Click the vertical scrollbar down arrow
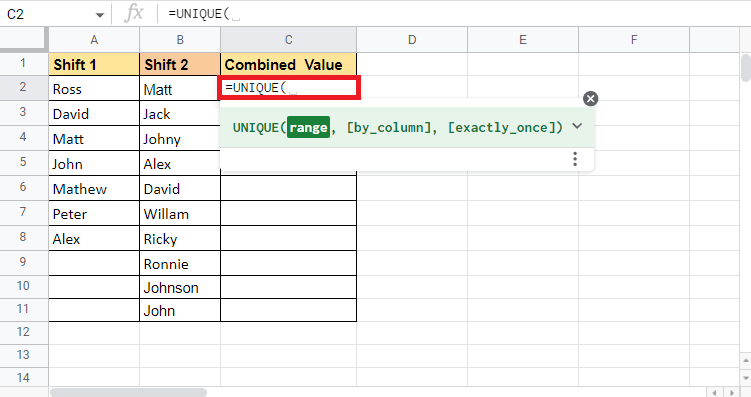 click(745, 377)
